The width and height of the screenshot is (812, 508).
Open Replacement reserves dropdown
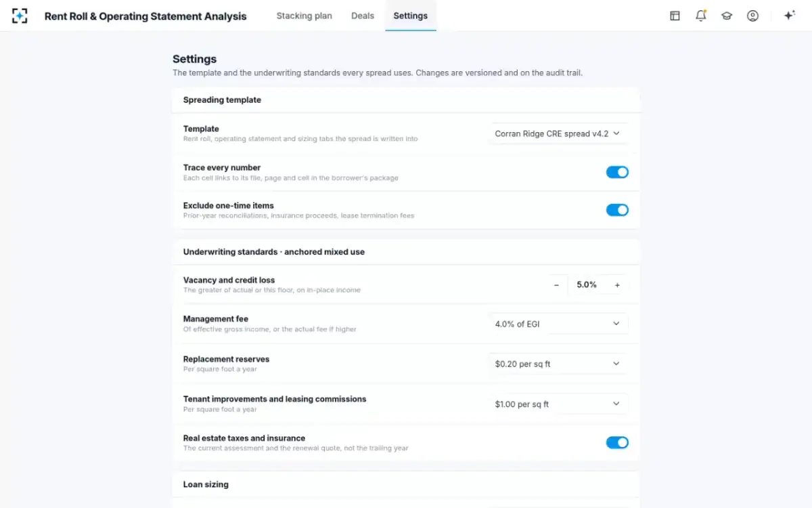[558, 364]
